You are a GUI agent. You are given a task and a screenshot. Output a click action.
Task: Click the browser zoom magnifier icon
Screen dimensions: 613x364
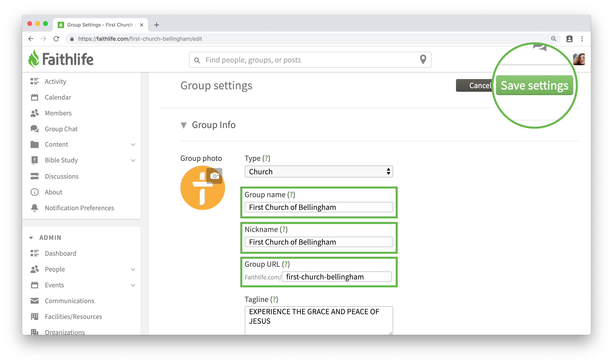point(553,39)
